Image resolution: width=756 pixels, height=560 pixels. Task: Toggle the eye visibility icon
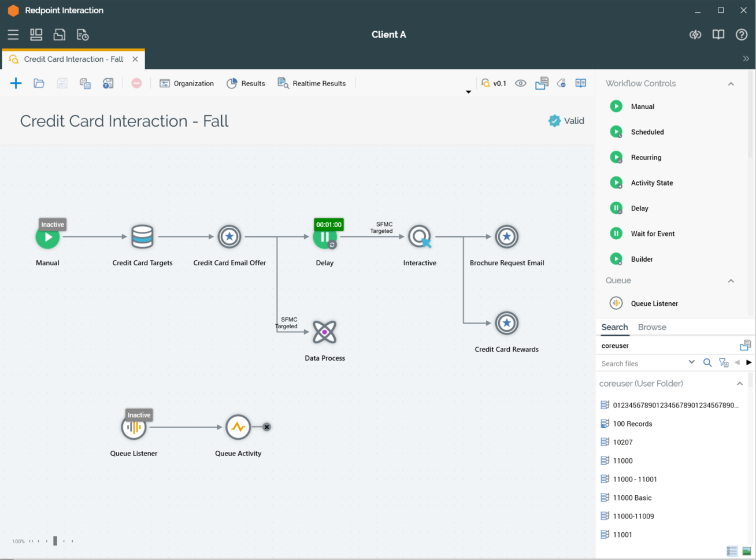pos(521,83)
